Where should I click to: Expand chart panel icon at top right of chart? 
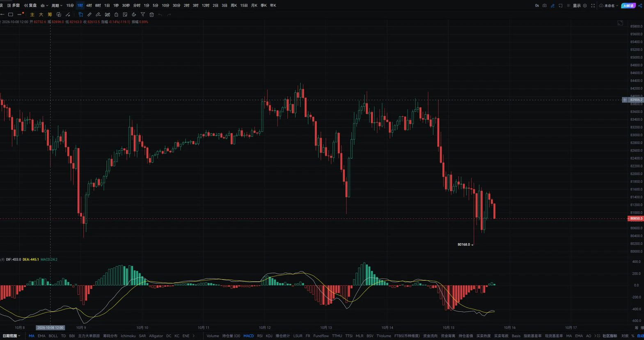click(620, 23)
